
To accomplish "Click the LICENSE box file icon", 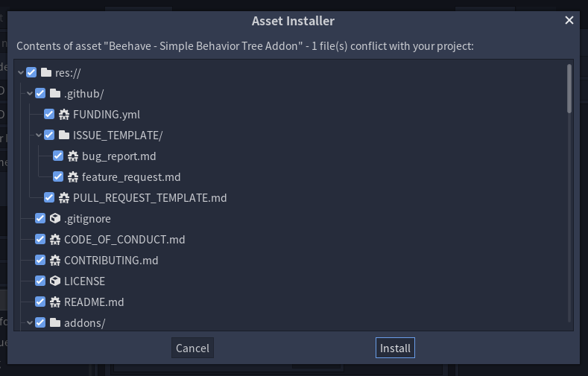I will tap(54, 281).
